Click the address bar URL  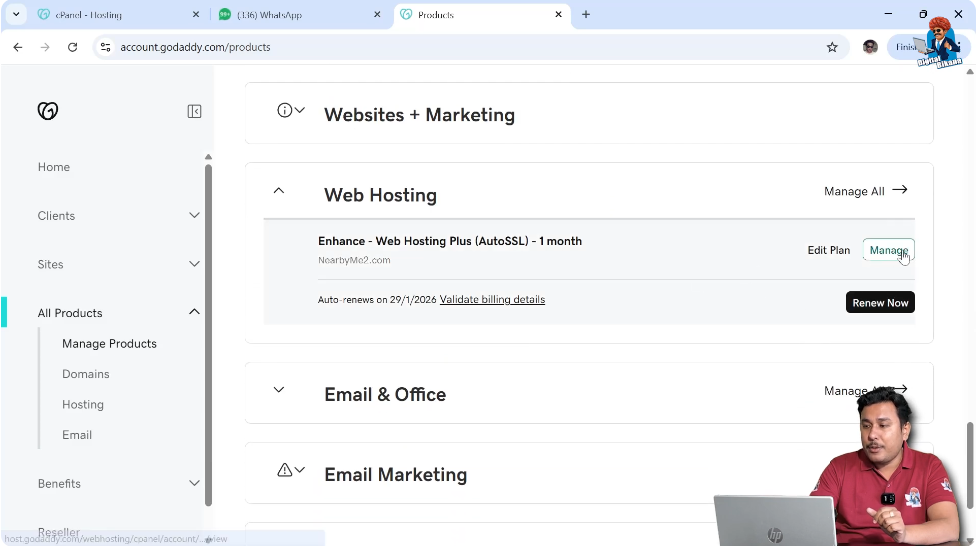tap(195, 47)
